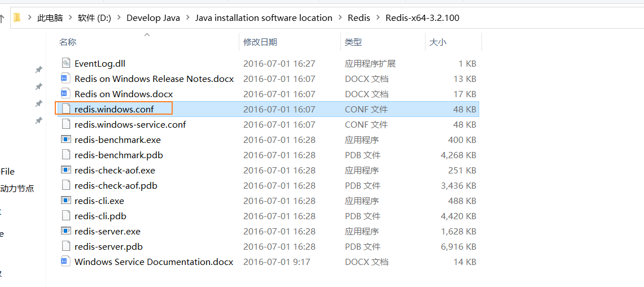Expand chevron after Java installation software location

(340, 18)
